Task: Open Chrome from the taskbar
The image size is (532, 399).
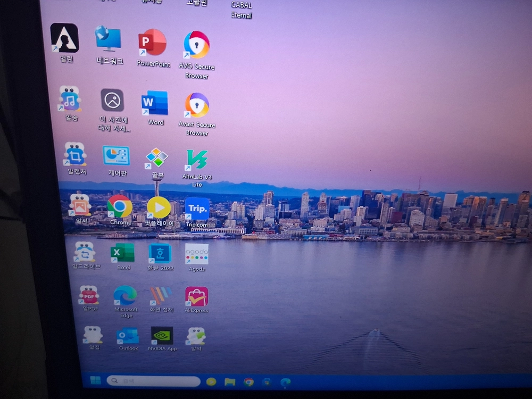Action: tap(248, 383)
